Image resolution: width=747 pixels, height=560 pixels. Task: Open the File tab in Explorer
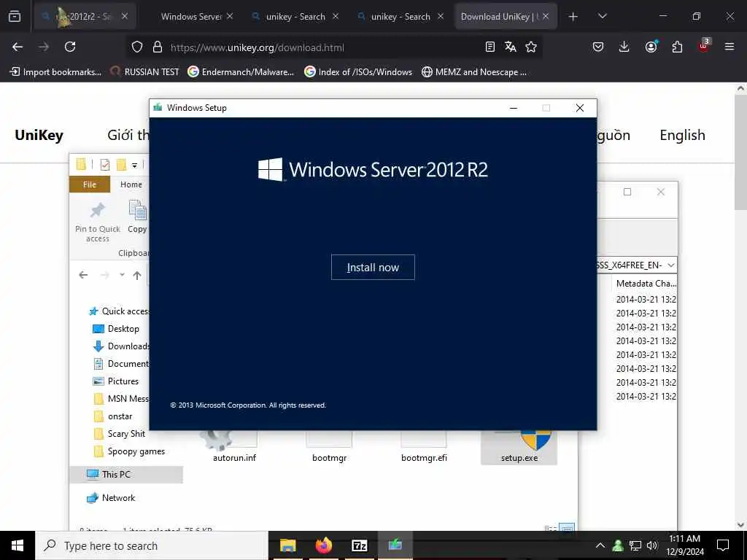pyautogui.click(x=90, y=184)
